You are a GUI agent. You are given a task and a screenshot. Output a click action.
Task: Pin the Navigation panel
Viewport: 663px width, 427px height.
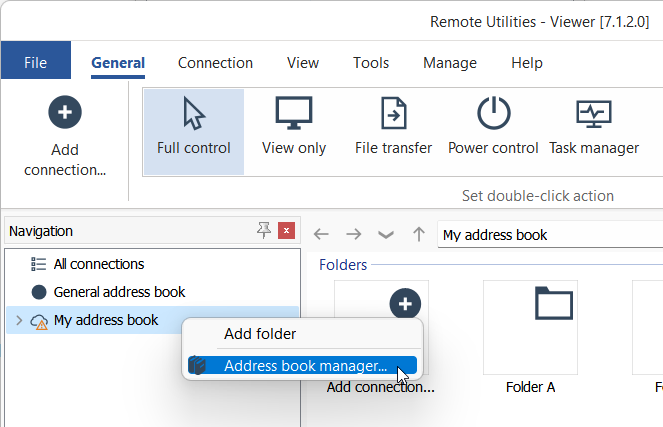(x=264, y=231)
